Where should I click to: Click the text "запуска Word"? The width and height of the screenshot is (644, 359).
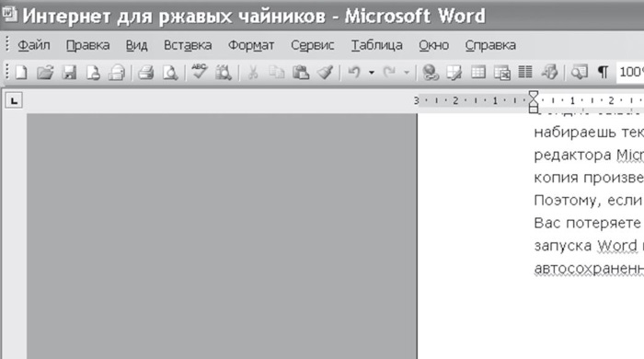(x=585, y=246)
